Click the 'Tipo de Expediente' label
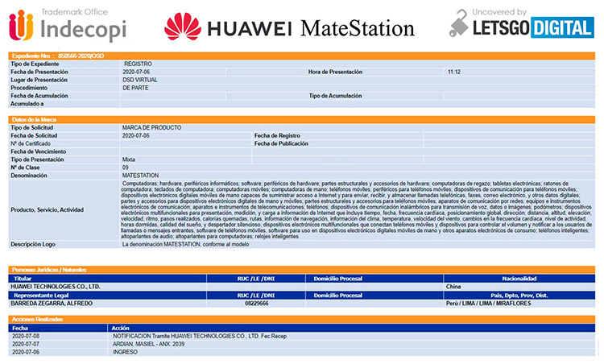This screenshot has height=364, width=604. pos(35,64)
